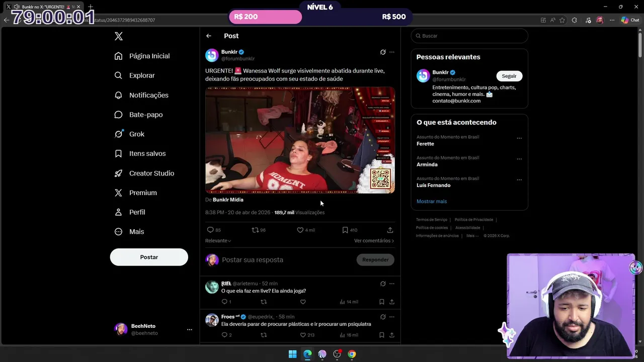
Task: Open Grok from the sidebar
Action: click(129, 134)
